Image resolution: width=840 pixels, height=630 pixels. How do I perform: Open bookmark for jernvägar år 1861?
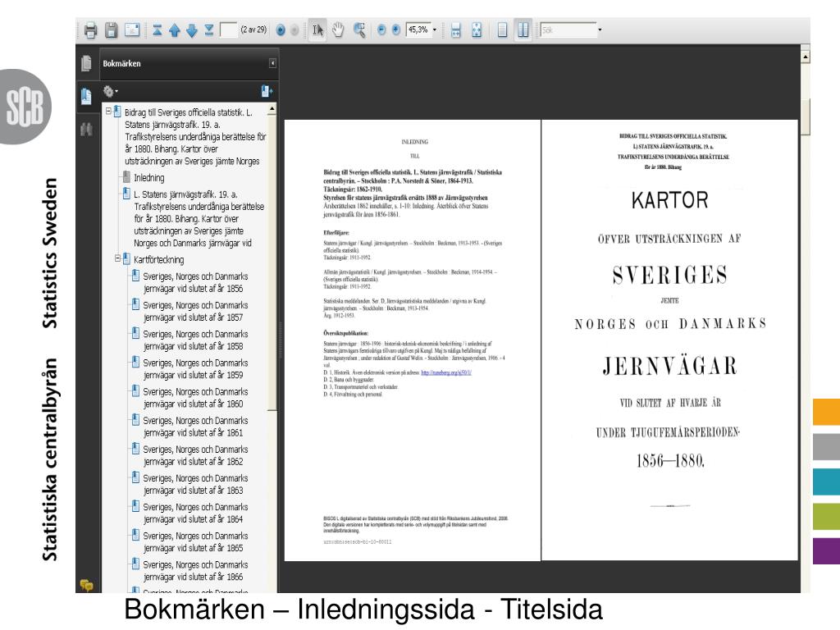(x=195, y=427)
